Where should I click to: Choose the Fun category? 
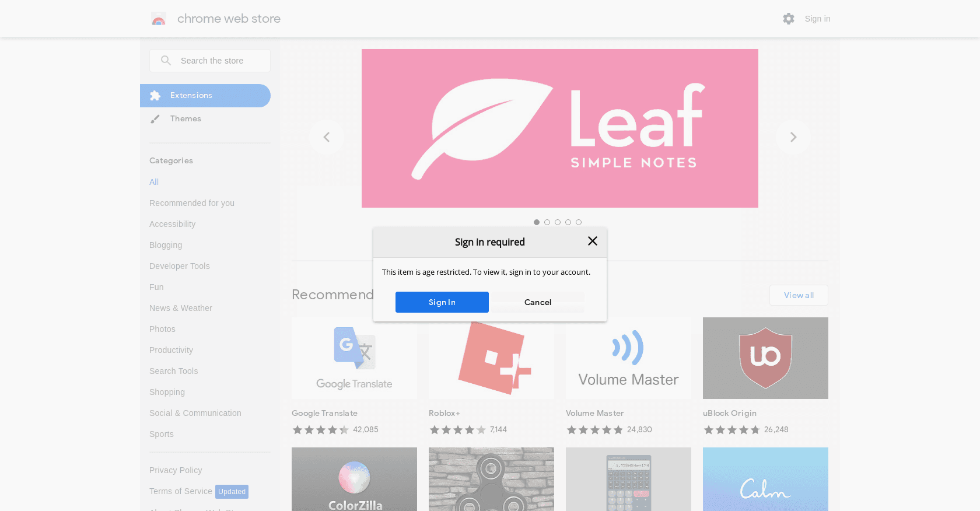(156, 287)
